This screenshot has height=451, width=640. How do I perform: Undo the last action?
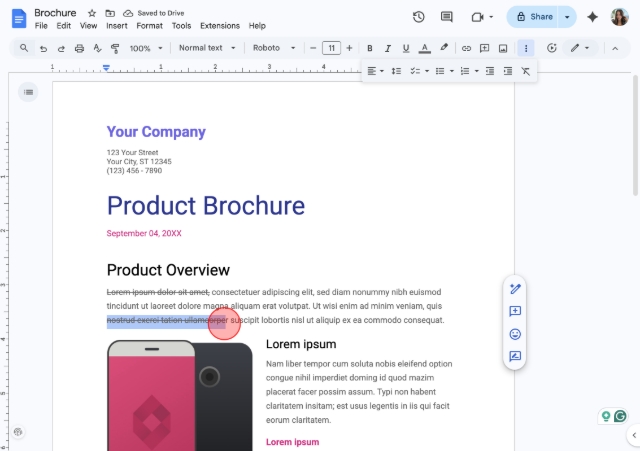click(x=43, y=49)
